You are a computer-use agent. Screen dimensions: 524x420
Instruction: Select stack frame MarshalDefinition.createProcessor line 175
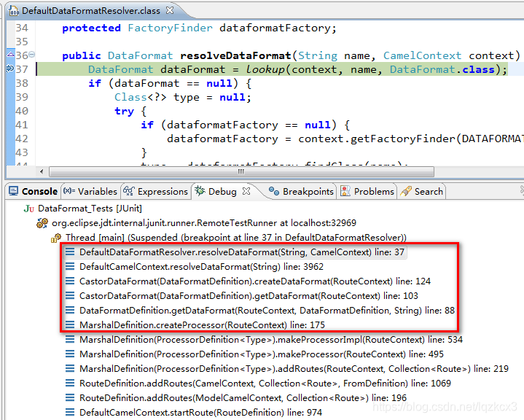[202, 324]
